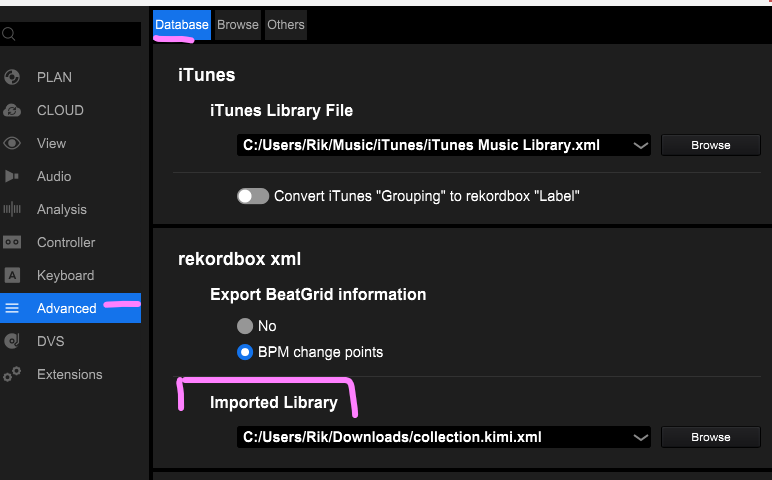The height and width of the screenshot is (480, 772).
Task: Open DVS preferences category
Action: tap(50, 341)
